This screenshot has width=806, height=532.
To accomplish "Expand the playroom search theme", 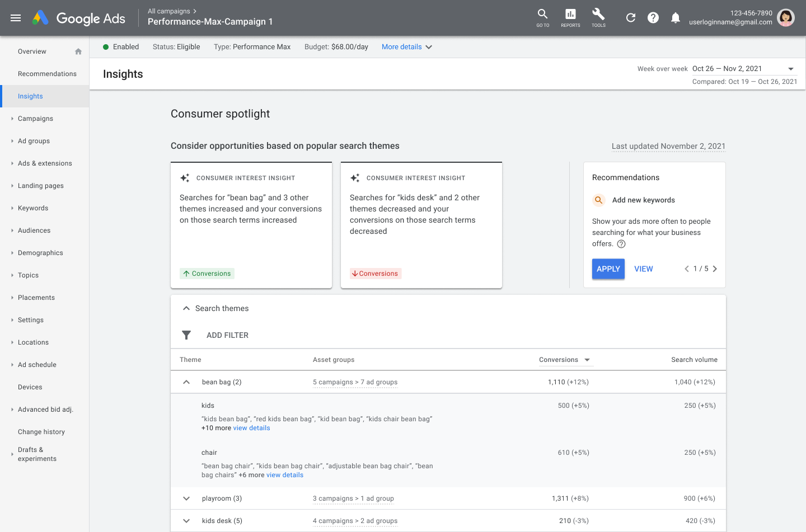I will tap(186, 498).
